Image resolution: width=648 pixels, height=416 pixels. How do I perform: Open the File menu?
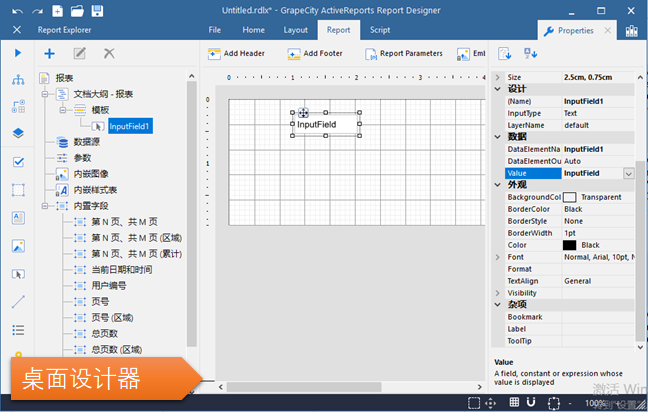tap(214, 30)
